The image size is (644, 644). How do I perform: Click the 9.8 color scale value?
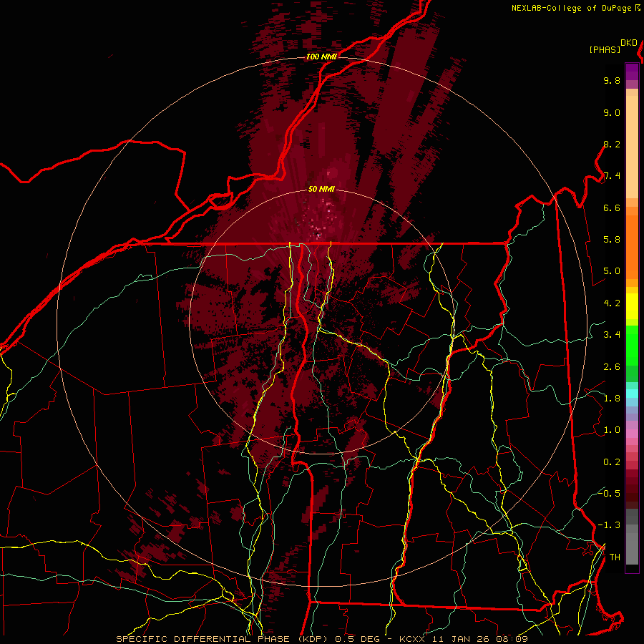[612, 80]
